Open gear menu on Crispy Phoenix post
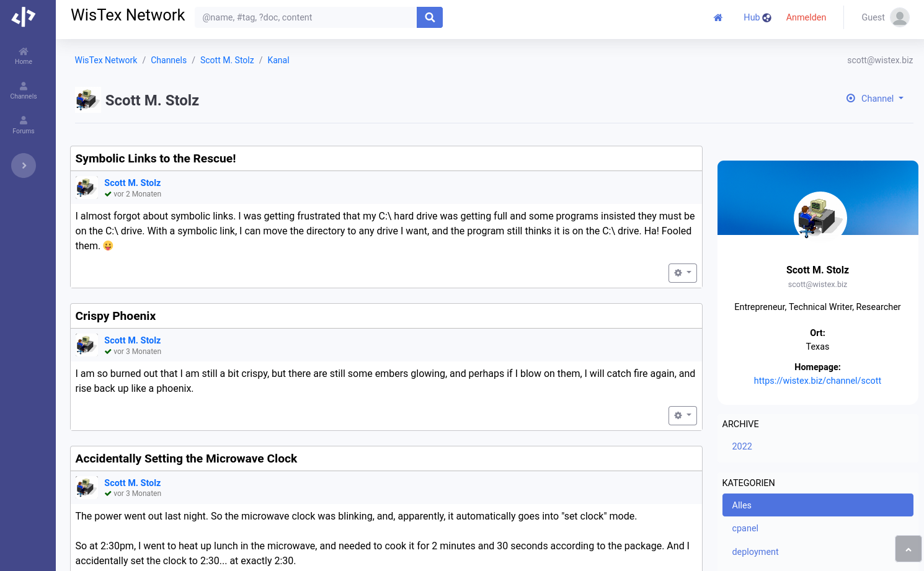The height and width of the screenshot is (571, 924). point(682,415)
